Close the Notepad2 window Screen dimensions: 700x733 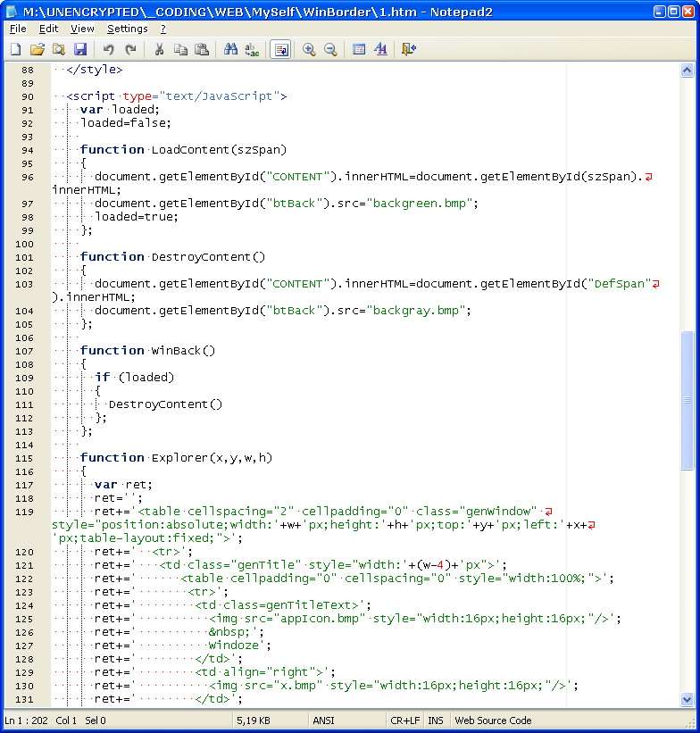688,12
